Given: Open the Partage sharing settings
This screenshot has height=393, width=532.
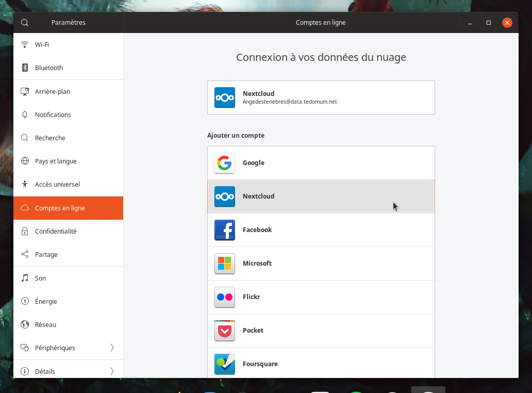Looking at the screenshot, I should [46, 255].
